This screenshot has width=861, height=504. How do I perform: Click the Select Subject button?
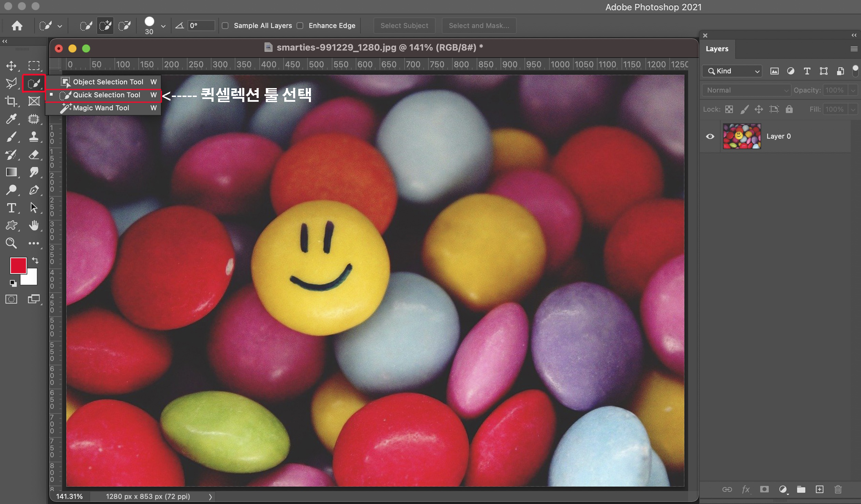click(404, 26)
